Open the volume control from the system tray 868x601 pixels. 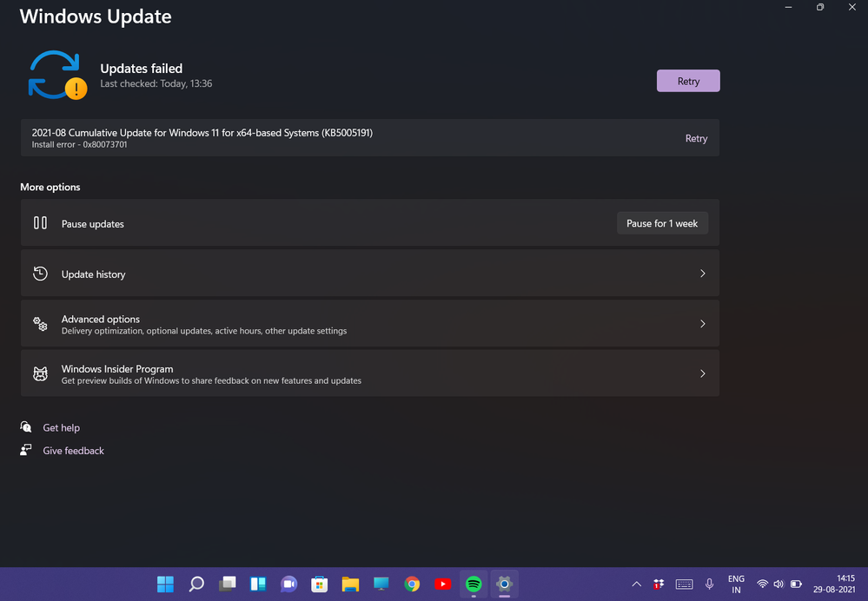[x=779, y=584]
